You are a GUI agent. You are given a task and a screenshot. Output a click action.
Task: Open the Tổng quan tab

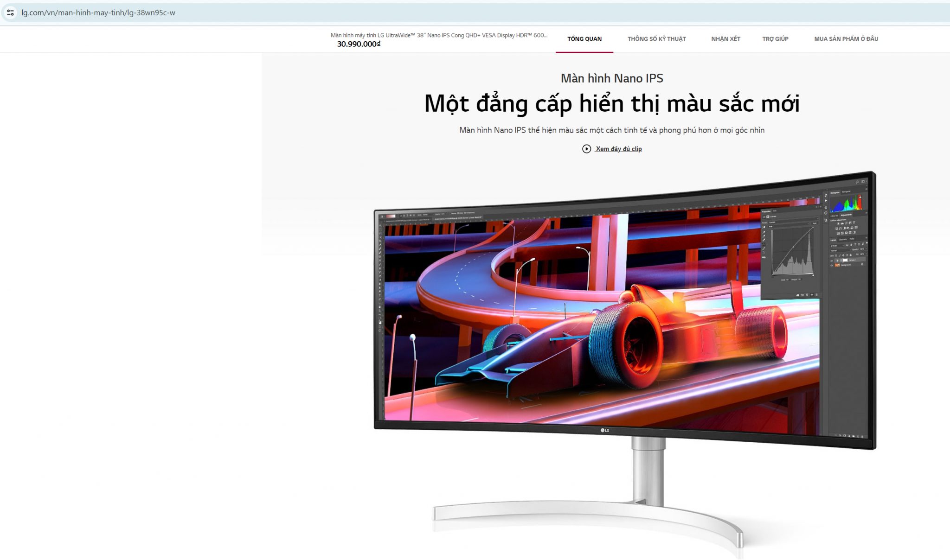point(584,39)
